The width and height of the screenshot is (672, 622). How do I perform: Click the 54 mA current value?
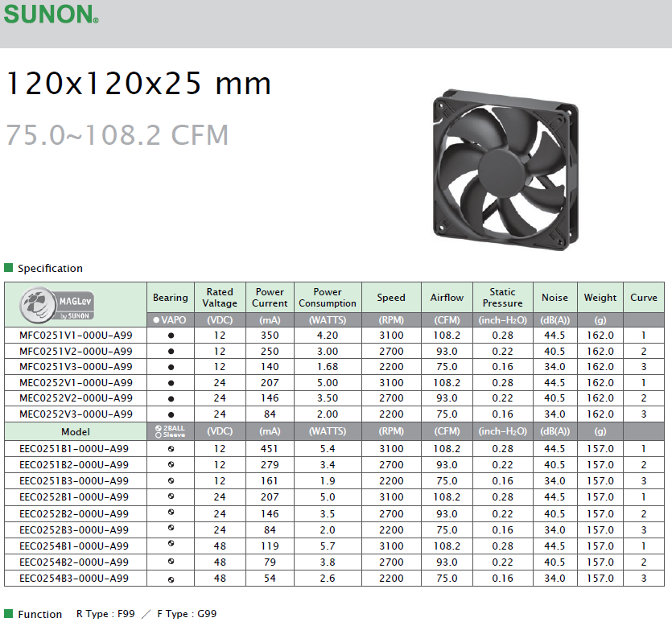(x=270, y=579)
